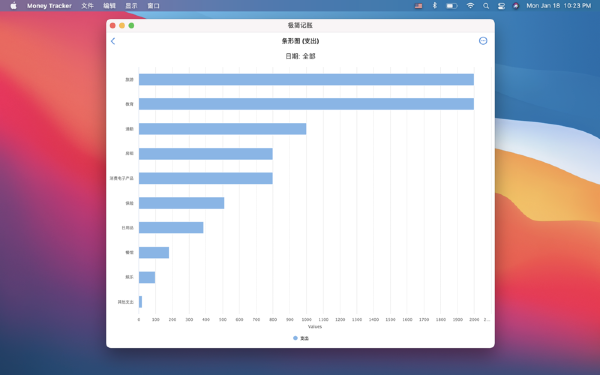The image size is (600, 375).
Task: Click the 日用品 axis label
Action: 127,228
